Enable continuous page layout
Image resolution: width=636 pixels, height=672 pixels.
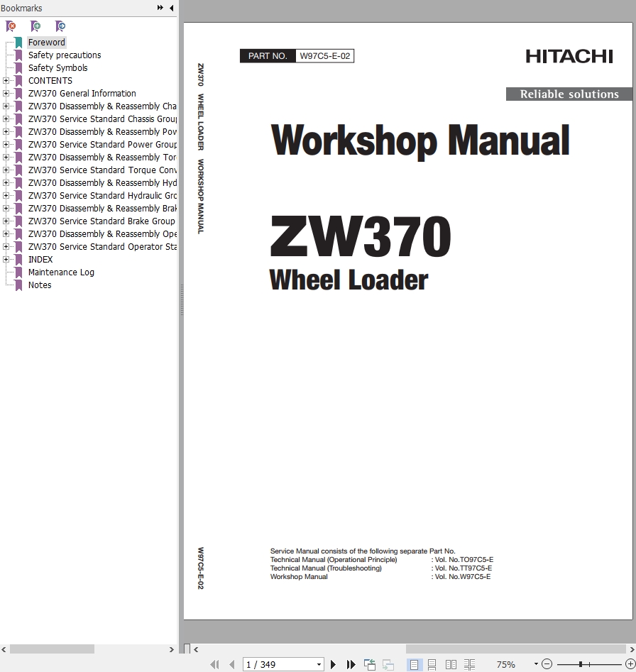pyautogui.click(x=432, y=664)
